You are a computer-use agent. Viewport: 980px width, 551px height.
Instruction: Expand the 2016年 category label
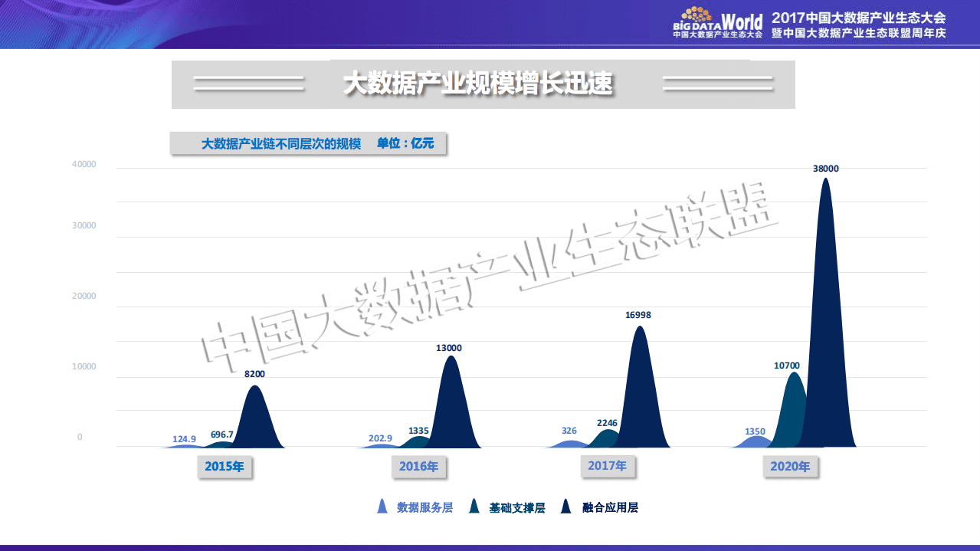coord(418,465)
